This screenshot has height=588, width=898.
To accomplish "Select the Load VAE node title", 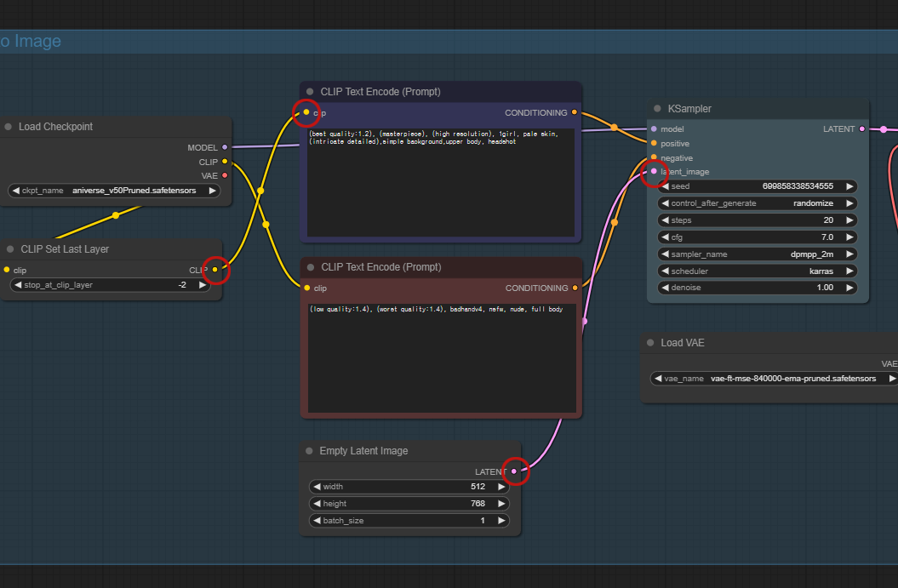I will [683, 342].
